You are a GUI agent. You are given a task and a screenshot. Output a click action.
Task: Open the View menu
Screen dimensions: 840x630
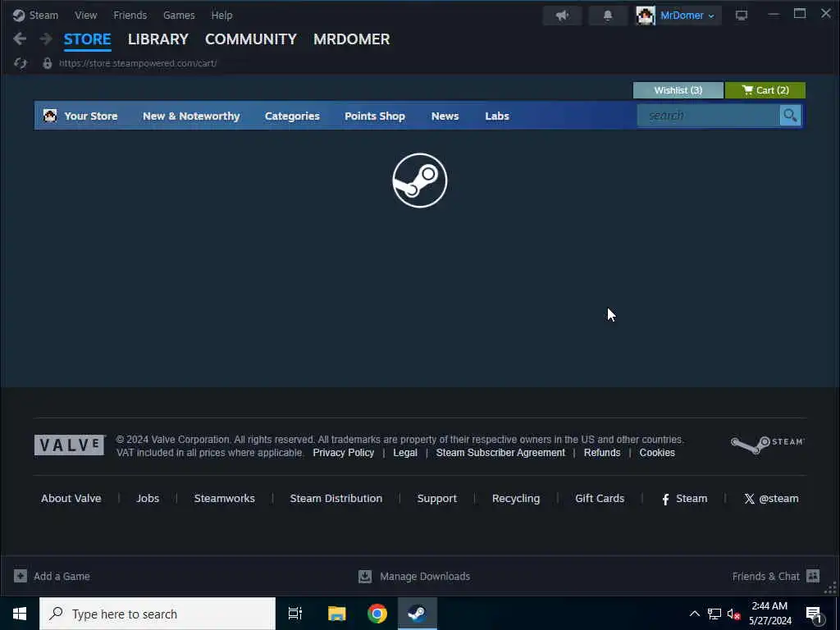(85, 15)
